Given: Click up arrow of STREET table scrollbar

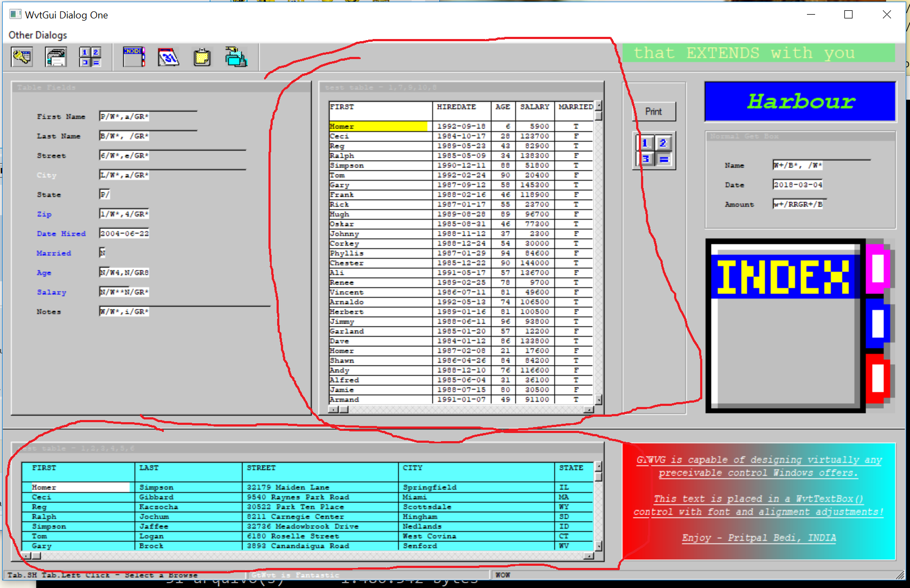Looking at the screenshot, I should [598, 467].
